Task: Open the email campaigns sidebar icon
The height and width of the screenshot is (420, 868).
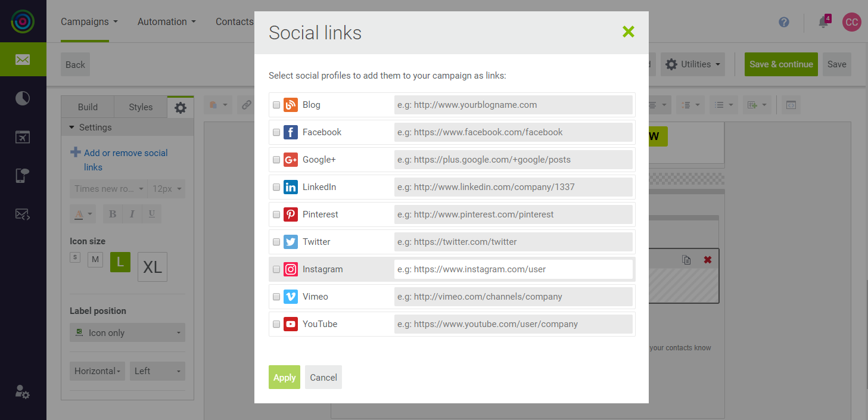Action: tap(23, 60)
